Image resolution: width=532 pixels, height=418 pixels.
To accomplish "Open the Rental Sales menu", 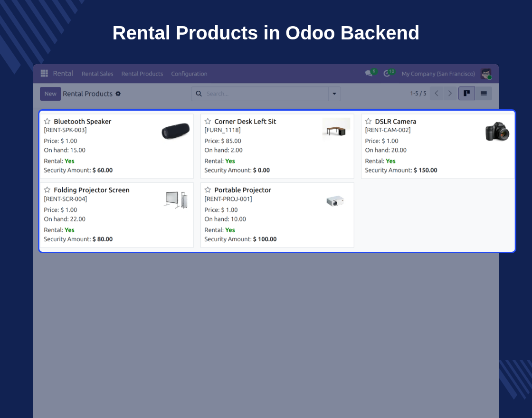I will (97, 74).
